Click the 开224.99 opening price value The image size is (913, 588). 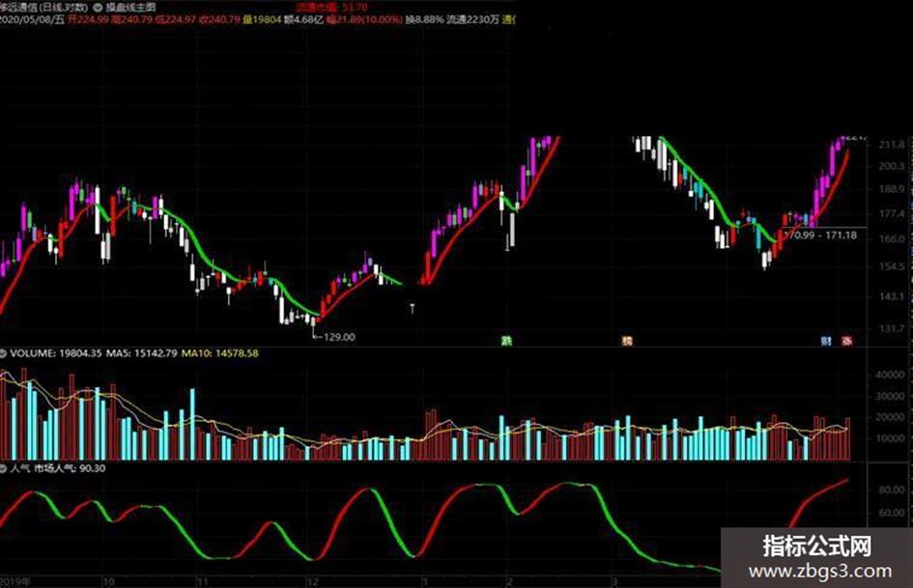[88, 19]
